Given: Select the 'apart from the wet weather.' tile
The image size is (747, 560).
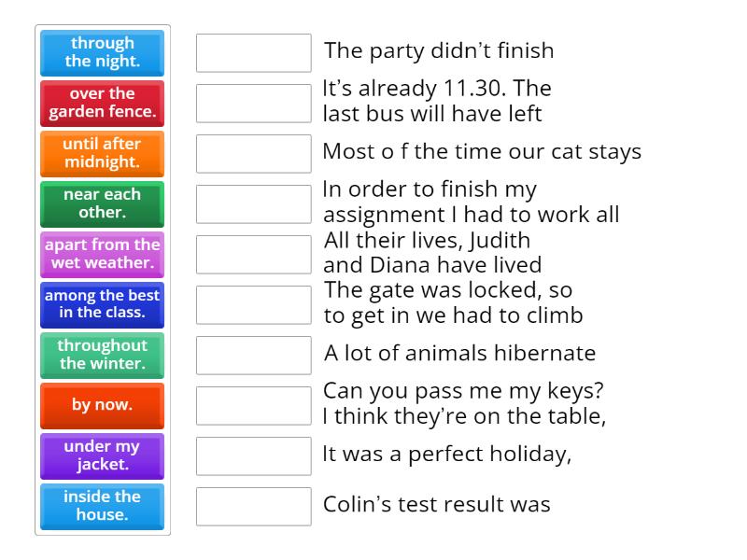Looking at the screenshot, I should pos(103,254).
